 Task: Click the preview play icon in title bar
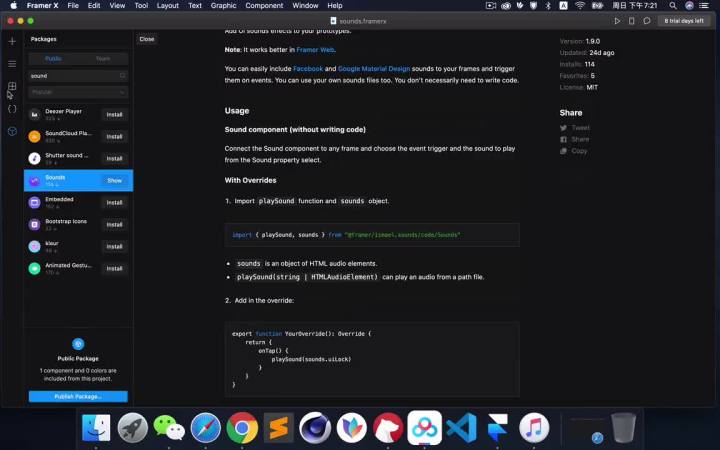617,21
